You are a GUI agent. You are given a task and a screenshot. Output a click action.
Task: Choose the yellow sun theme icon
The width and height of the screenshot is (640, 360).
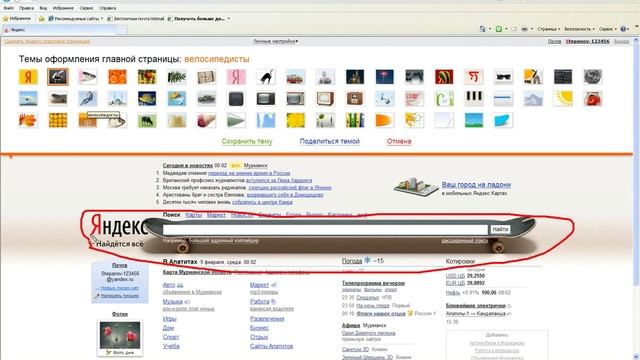coord(563,98)
